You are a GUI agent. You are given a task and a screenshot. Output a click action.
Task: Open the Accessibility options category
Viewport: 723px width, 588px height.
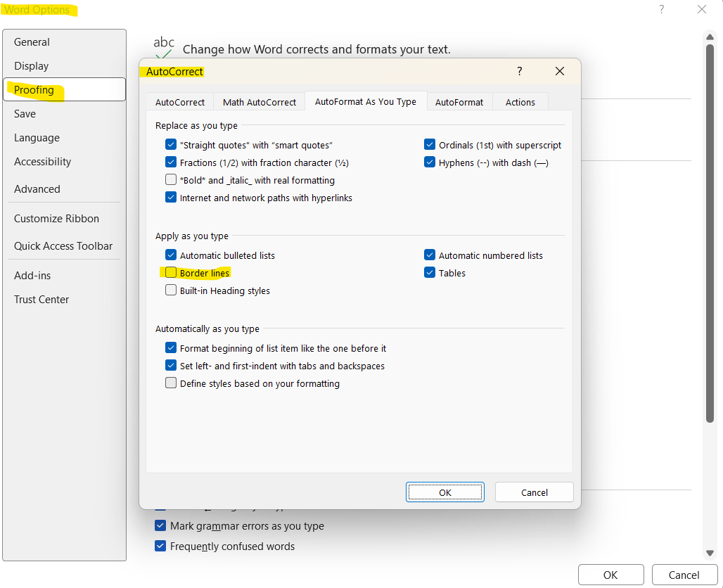(x=64, y=162)
